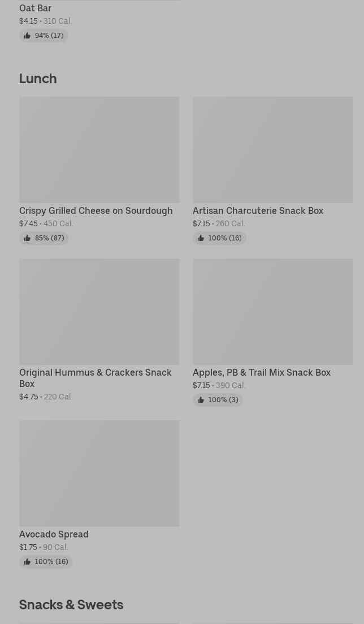The height and width of the screenshot is (624, 364).
Task: Click the Avocado Spread image placeholder
Action: click(x=99, y=473)
